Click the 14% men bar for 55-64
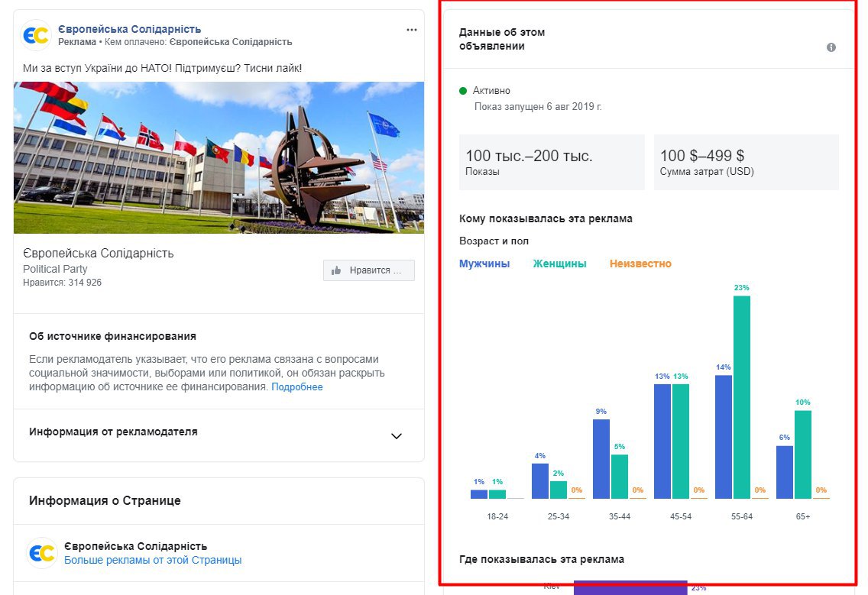 [724, 437]
